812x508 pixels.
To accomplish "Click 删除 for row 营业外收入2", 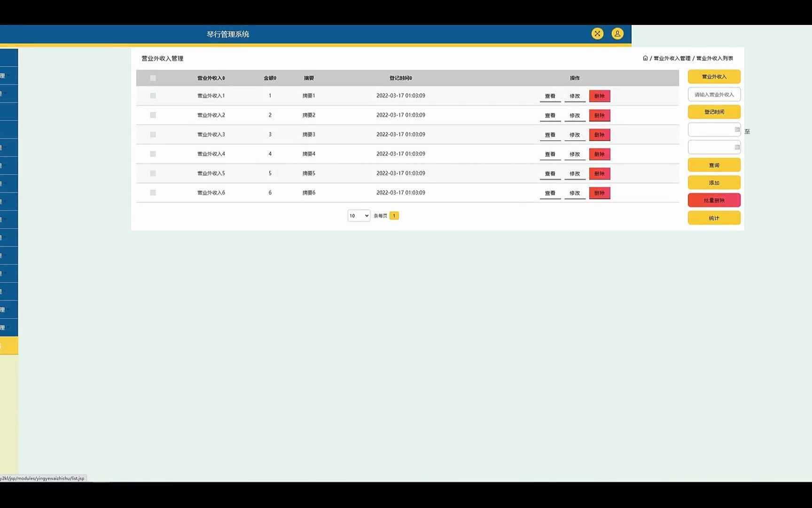I will [x=600, y=115].
